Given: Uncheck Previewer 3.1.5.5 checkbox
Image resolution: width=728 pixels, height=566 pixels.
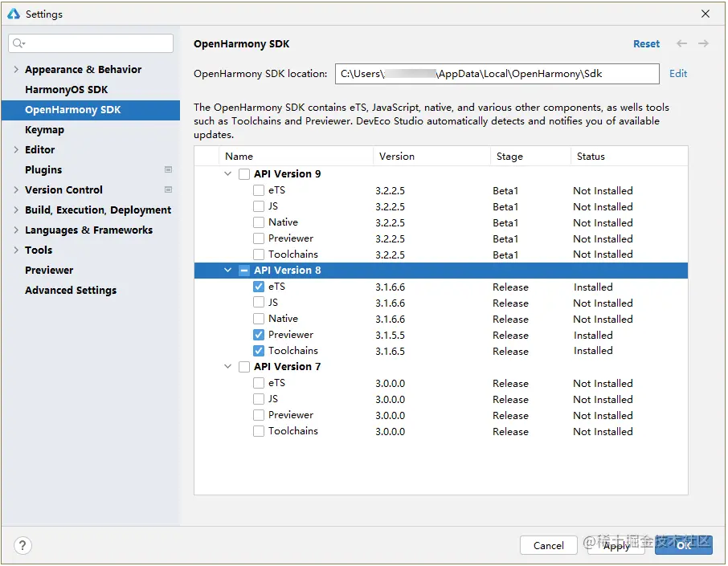Looking at the screenshot, I should (x=259, y=335).
